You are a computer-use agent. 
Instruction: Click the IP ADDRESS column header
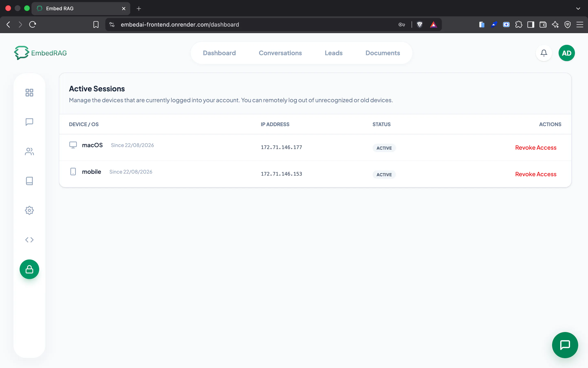(275, 124)
